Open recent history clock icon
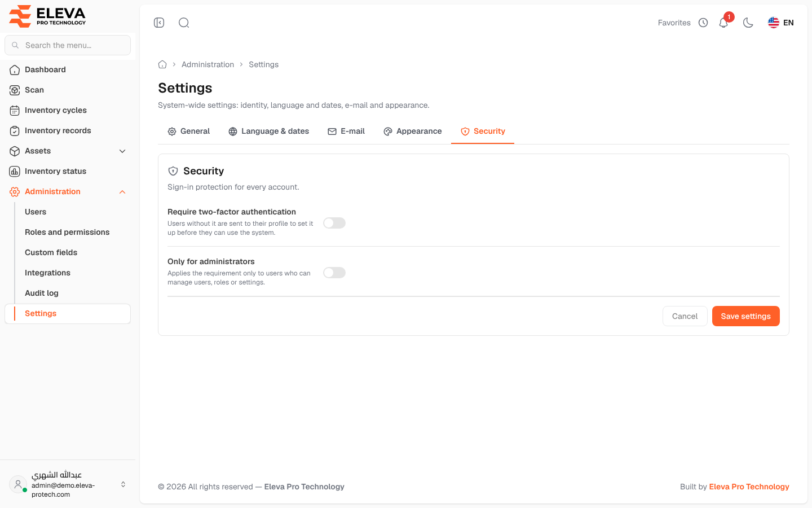Screen dimensions: 812x508 (x=703, y=23)
